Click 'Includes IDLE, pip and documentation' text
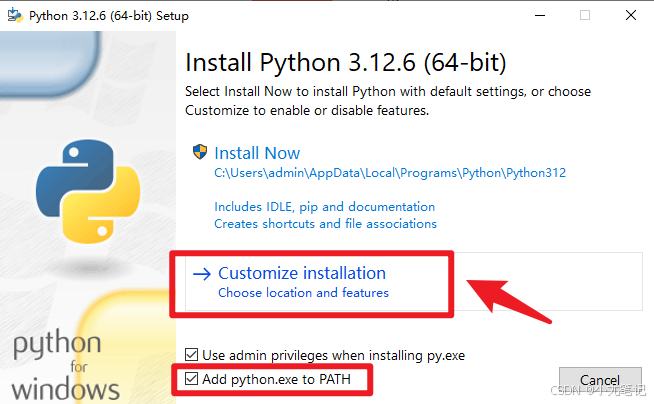 pyautogui.click(x=324, y=207)
